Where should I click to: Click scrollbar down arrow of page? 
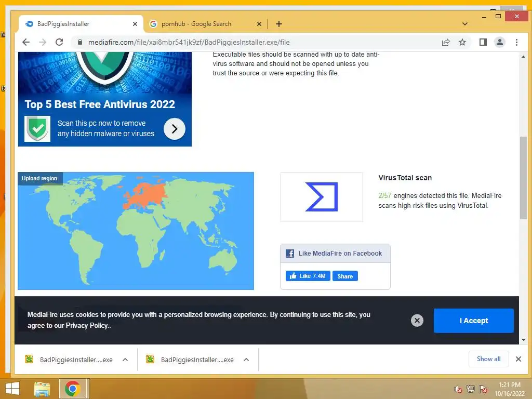[523, 340]
